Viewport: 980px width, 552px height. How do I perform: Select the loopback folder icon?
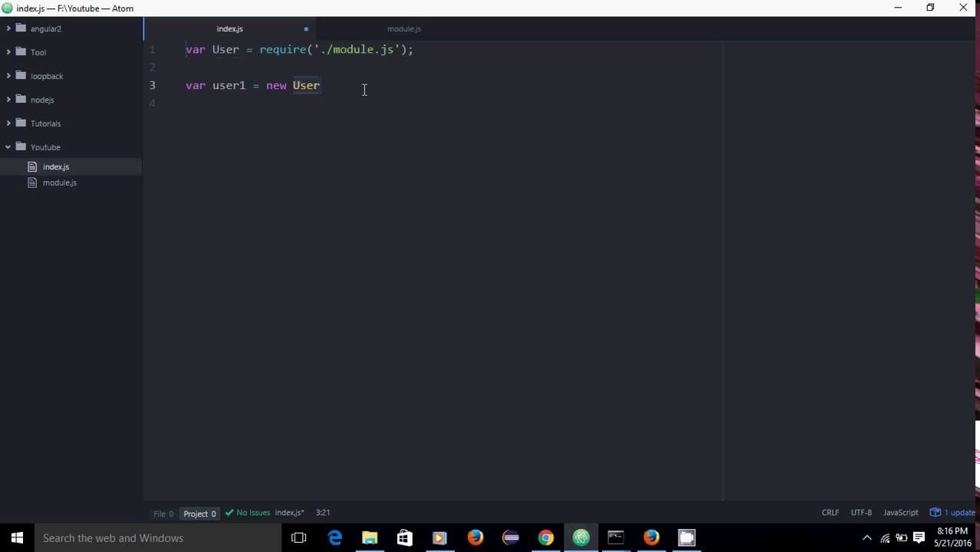(x=21, y=76)
